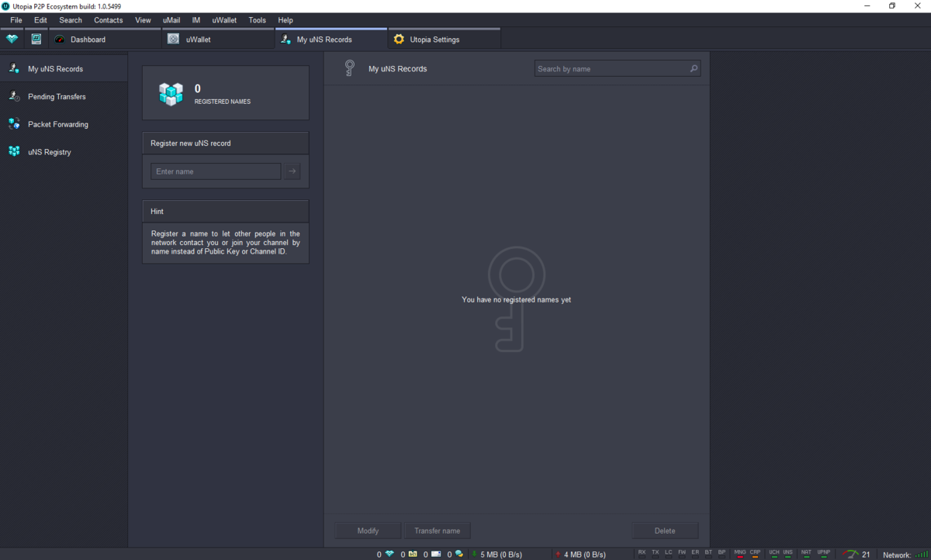
Task: Click the key icon beside My uNS Records title
Action: 350,68
